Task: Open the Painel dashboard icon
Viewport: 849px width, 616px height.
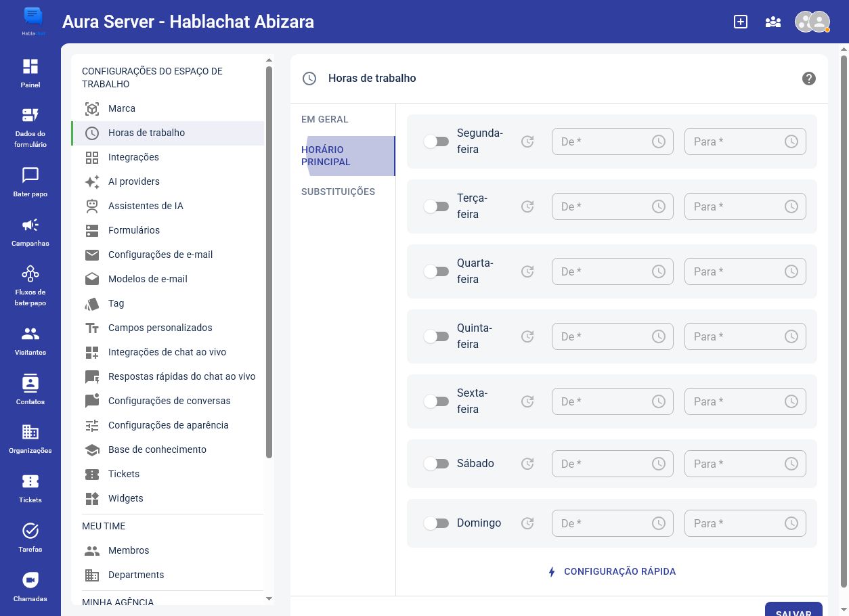Action: pyautogui.click(x=30, y=66)
